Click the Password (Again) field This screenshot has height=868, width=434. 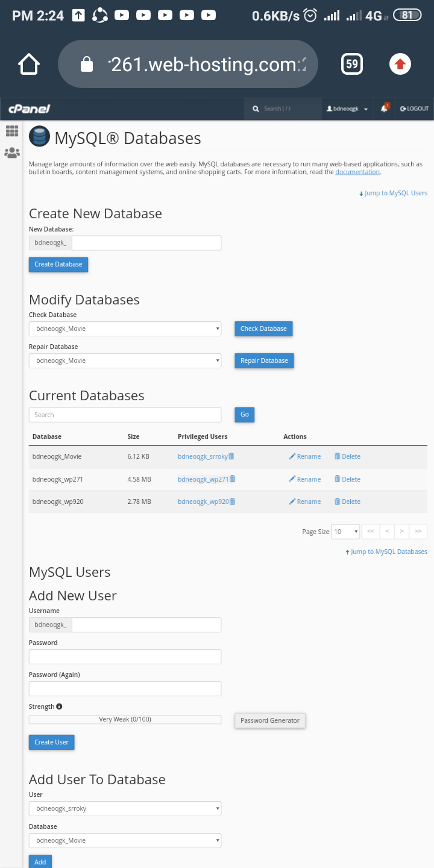[x=125, y=689]
